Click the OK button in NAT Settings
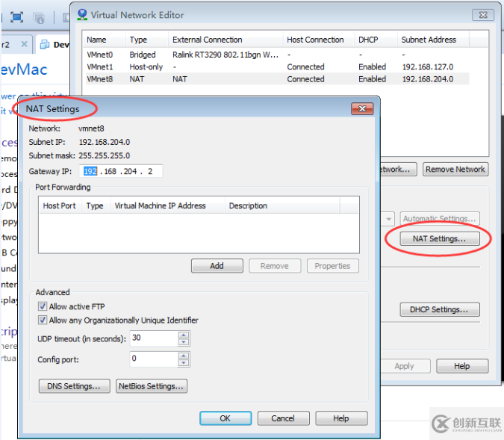 [x=225, y=418]
